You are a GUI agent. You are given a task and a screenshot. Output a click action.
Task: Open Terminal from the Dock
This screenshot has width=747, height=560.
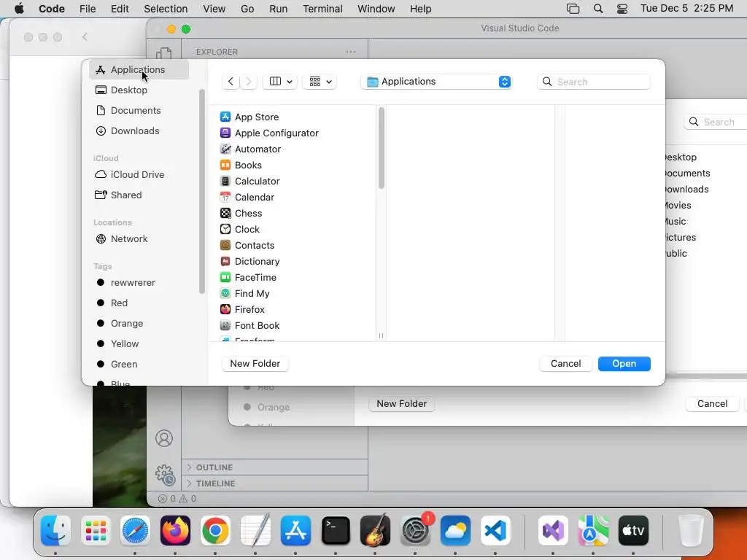[336, 531]
